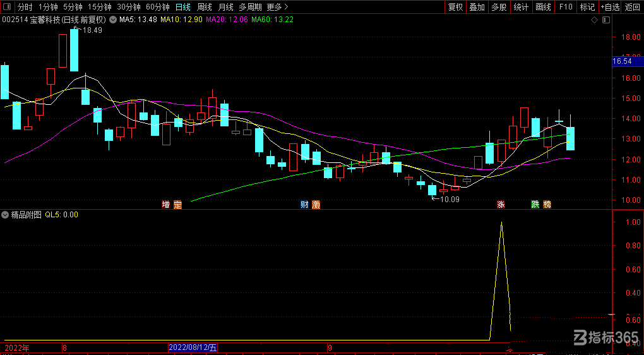Click the MA10: 12.90 label

click(182, 20)
